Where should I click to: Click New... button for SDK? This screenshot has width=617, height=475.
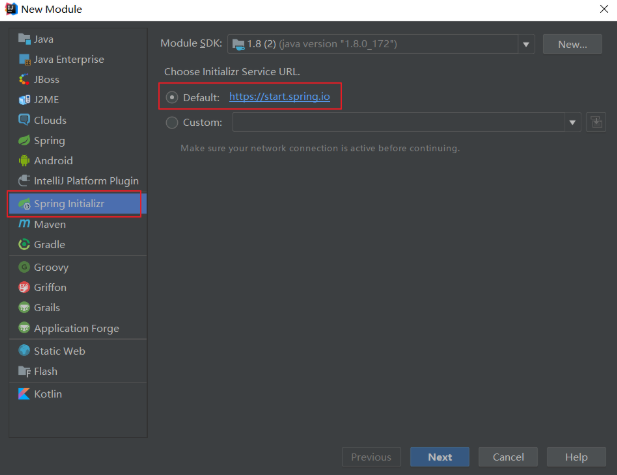(572, 44)
